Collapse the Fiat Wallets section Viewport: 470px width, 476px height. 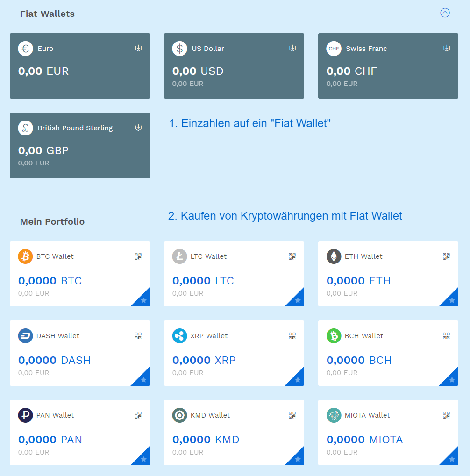click(x=445, y=13)
